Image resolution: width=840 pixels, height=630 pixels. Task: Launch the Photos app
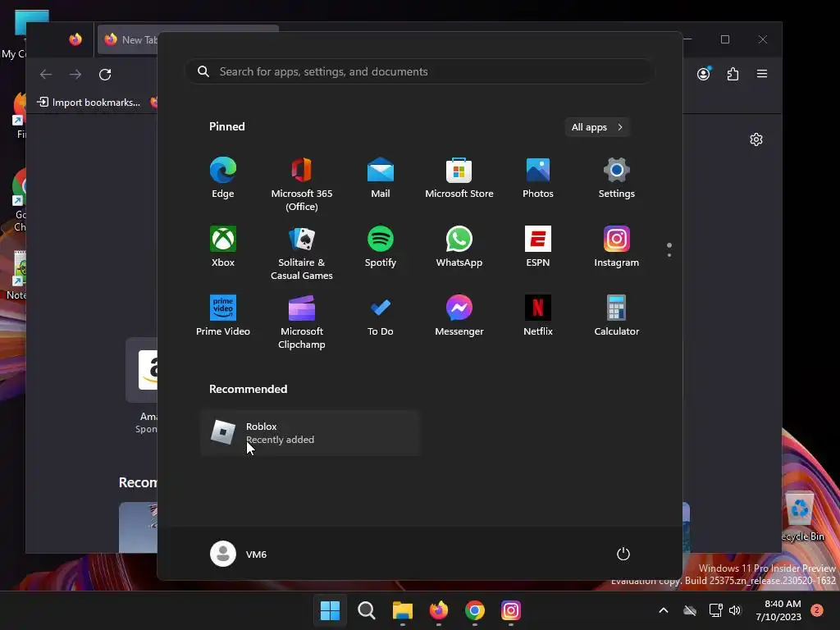point(538,178)
